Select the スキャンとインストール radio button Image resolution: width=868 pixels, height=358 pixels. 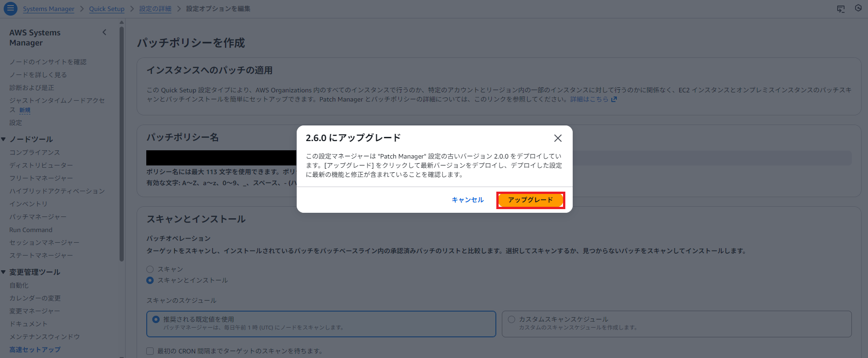(x=150, y=280)
